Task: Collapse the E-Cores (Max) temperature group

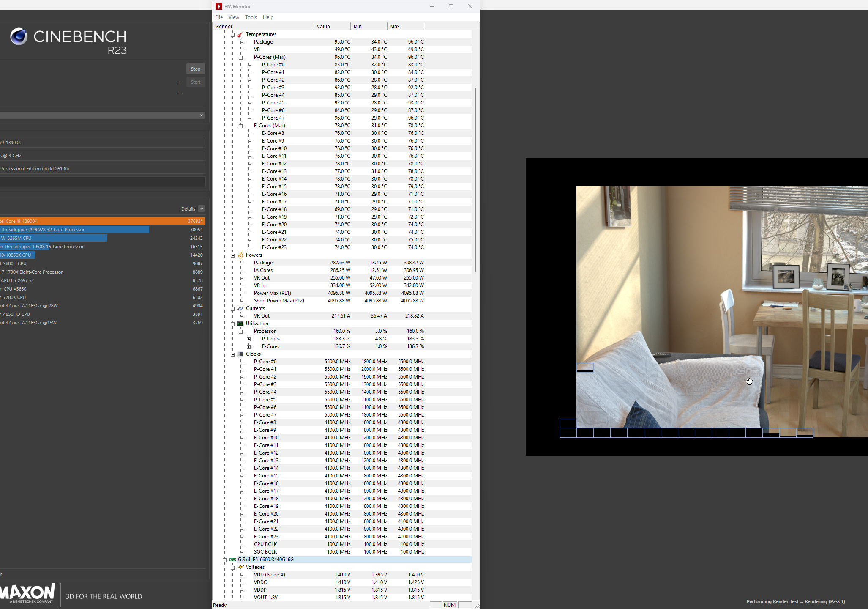Action: [x=241, y=126]
